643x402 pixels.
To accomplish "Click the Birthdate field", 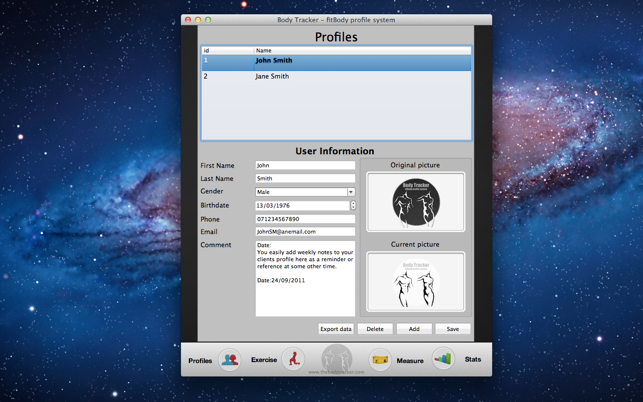I will 303,206.
